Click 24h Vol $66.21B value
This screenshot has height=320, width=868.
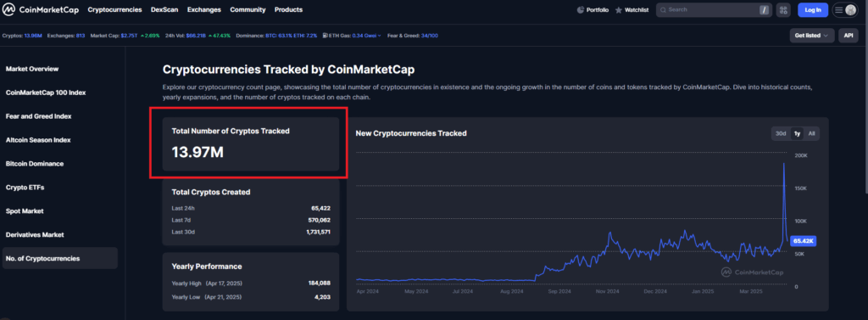[x=196, y=36]
